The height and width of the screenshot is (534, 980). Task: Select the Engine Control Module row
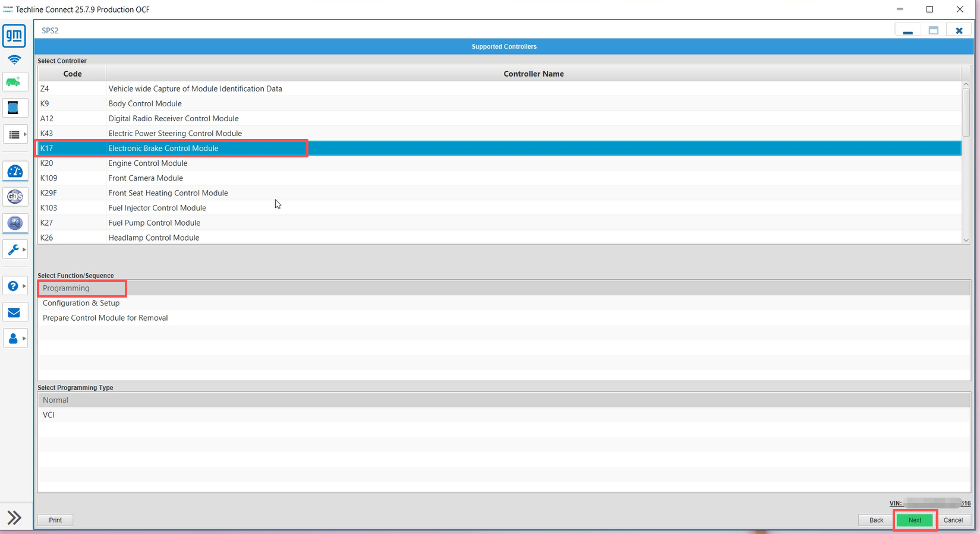click(x=148, y=163)
